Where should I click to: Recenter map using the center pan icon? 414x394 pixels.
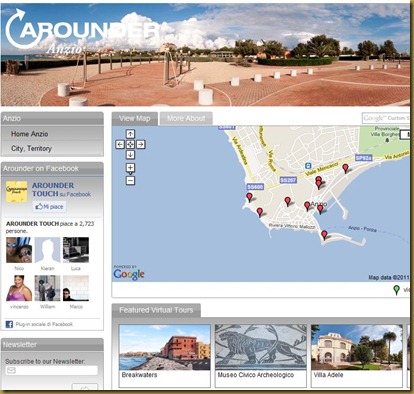130,144
